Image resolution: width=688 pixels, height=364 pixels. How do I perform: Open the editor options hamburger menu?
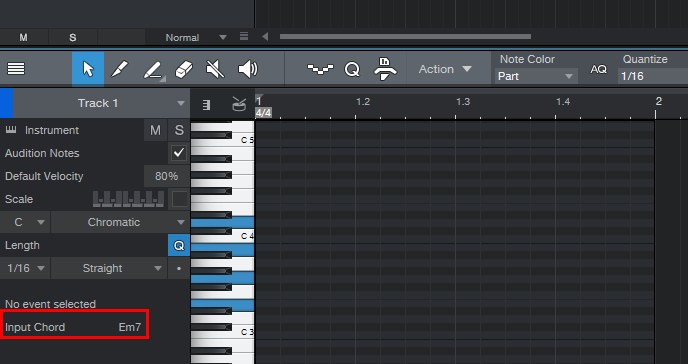coord(16,68)
